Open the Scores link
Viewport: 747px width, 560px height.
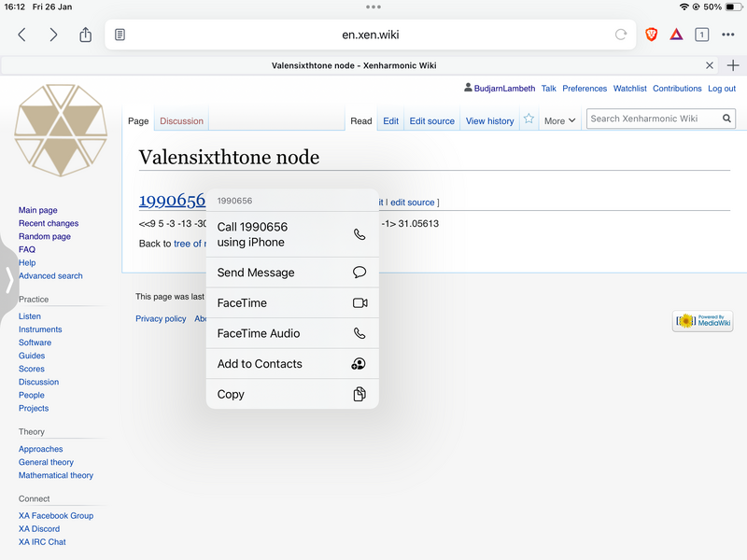(x=32, y=369)
